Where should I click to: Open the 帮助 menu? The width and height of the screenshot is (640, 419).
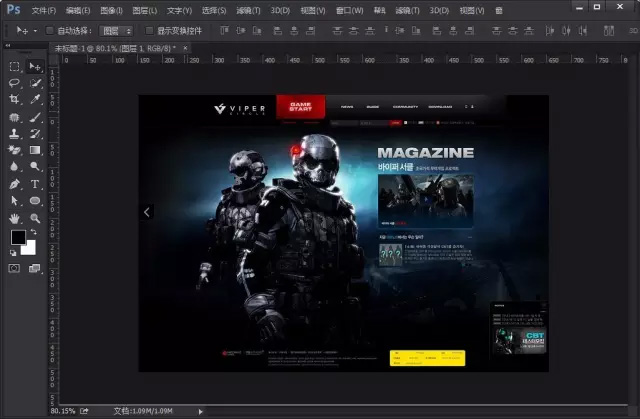[380, 11]
